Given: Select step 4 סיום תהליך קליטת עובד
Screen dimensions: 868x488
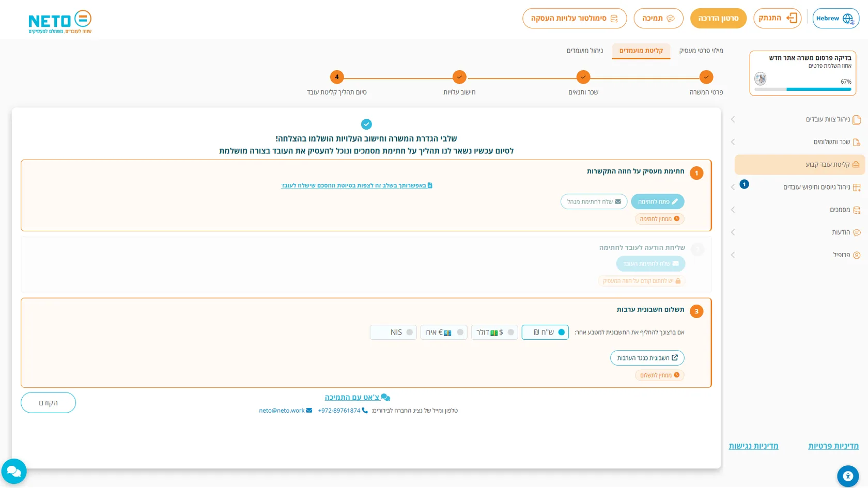Looking at the screenshot, I should (x=337, y=77).
